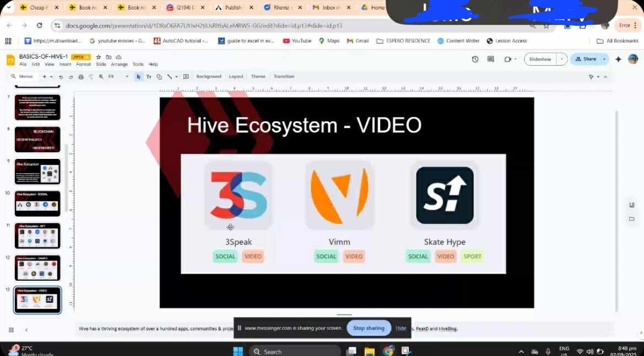
Task: Select slide 10 thumbnail Hive Ecosystem - SOCIAL
Action: 38,204
